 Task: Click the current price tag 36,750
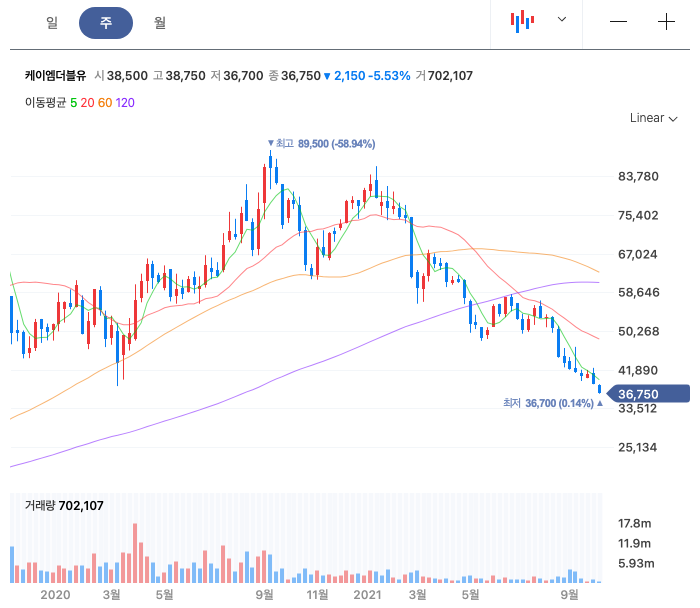coord(648,394)
